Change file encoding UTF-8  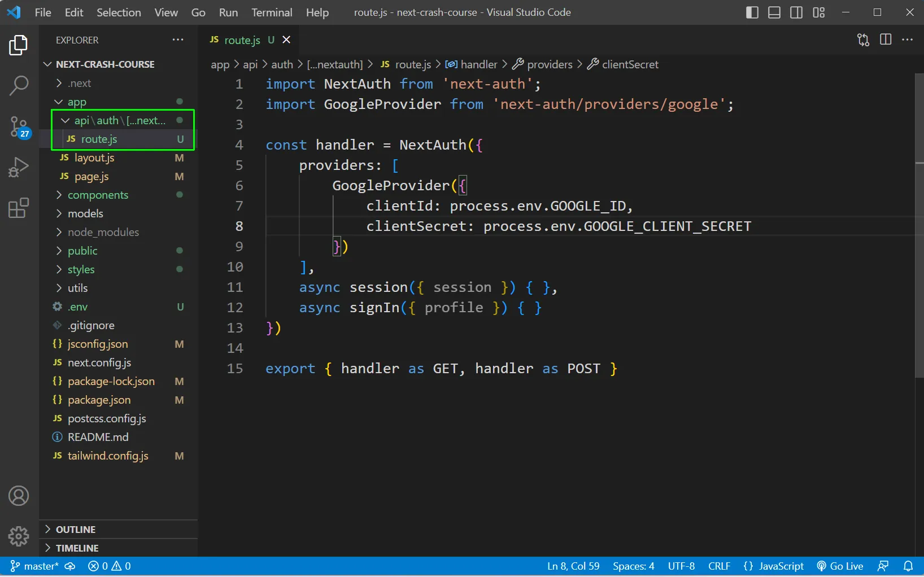[681, 566]
